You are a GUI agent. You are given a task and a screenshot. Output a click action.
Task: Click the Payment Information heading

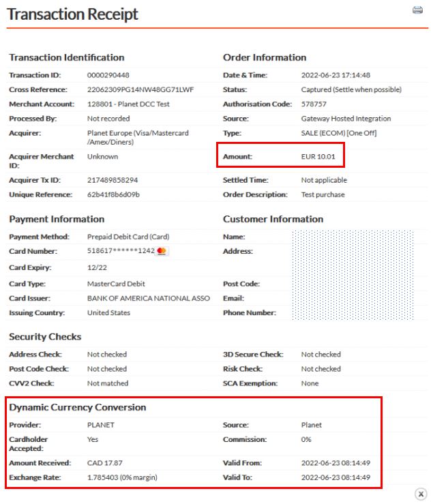[x=57, y=219]
